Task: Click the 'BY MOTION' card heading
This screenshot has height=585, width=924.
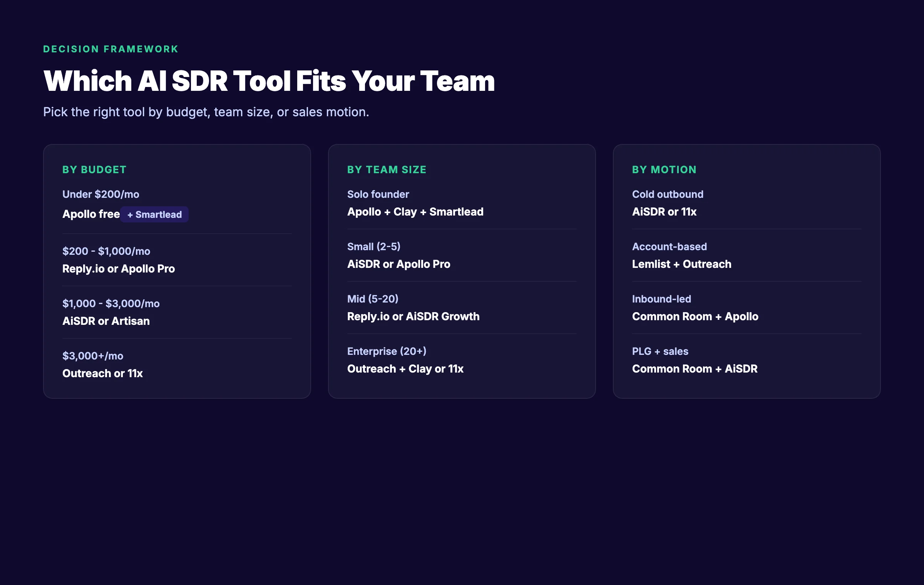Action: (665, 170)
